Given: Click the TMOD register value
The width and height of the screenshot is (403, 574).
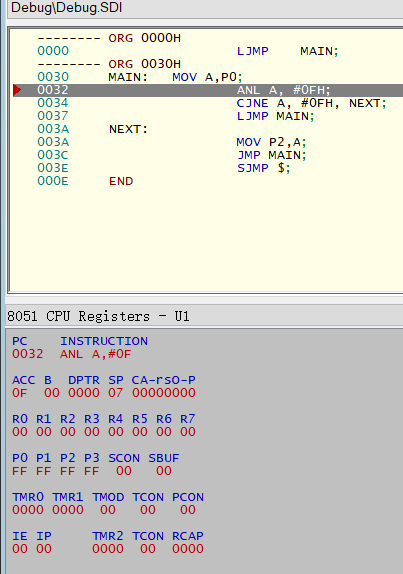Looking at the screenshot, I should click(x=108, y=510).
